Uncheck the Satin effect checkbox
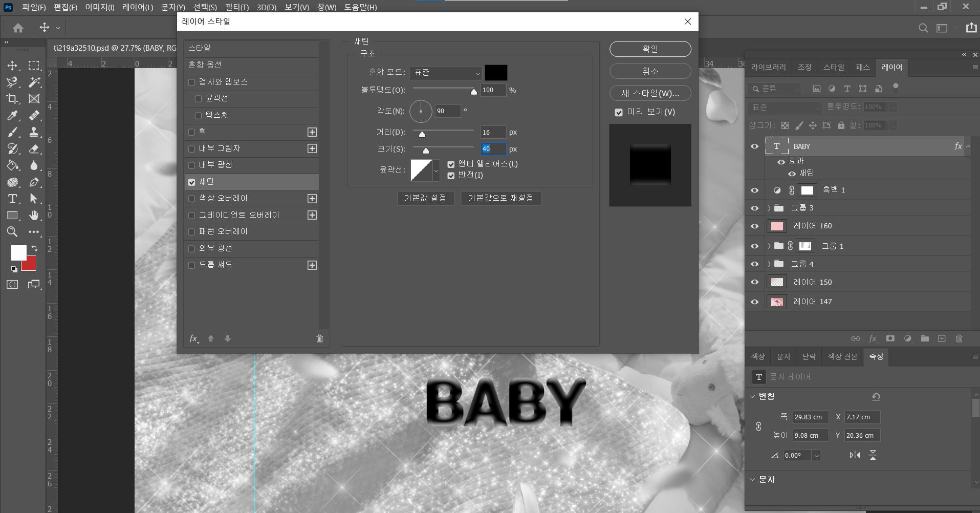The width and height of the screenshot is (980, 513). [x=192, y=182]
